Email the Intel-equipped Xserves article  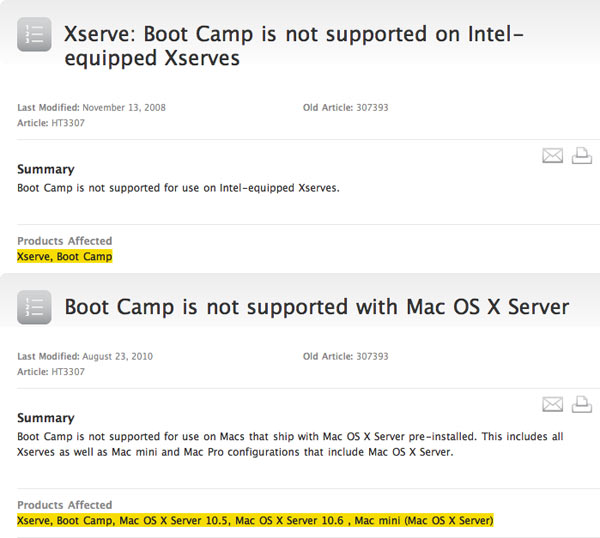[x=552, y=156]
